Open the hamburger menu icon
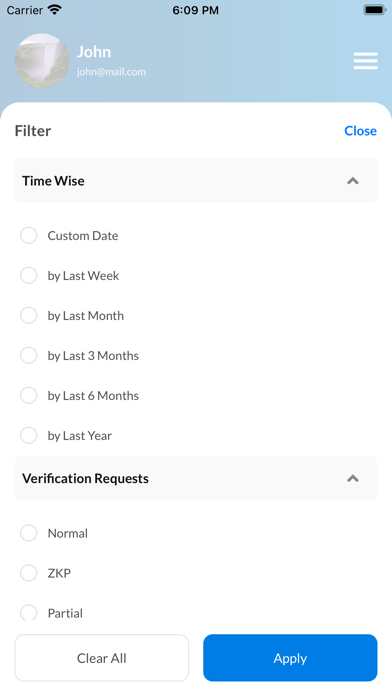This screenshot has width=392, height=696. coord(365,61)
